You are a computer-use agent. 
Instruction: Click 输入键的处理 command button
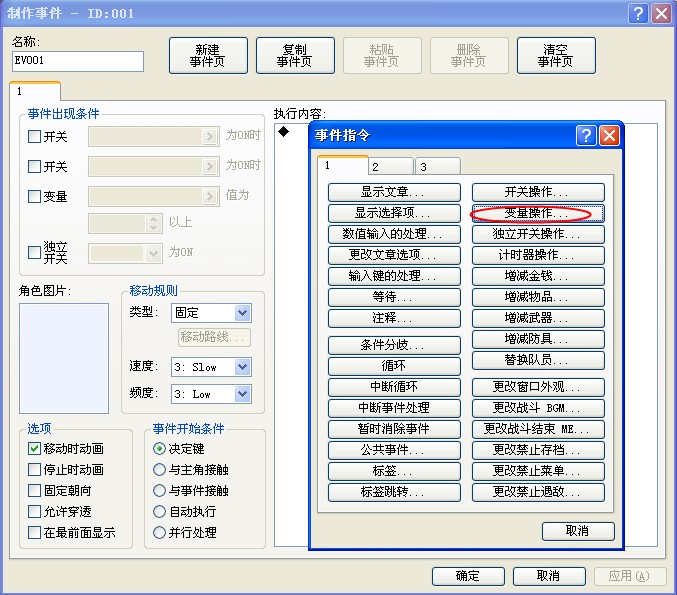click(x=394, y=276)
